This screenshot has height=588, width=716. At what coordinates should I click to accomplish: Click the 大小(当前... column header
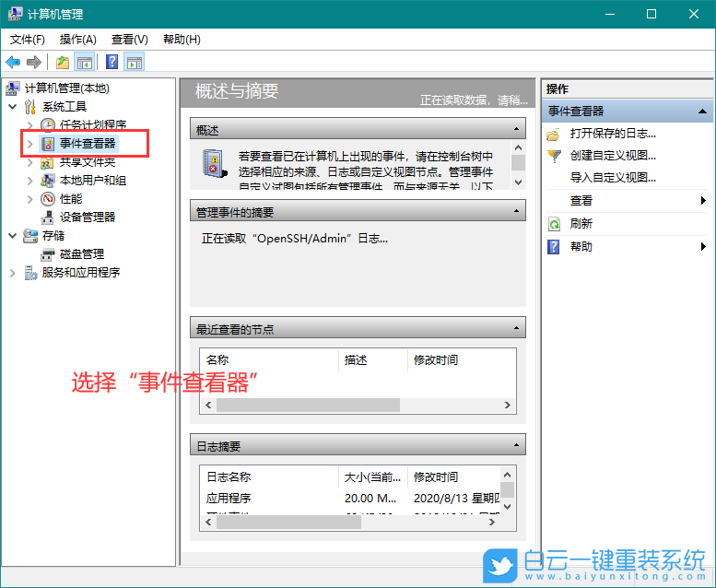372,477
